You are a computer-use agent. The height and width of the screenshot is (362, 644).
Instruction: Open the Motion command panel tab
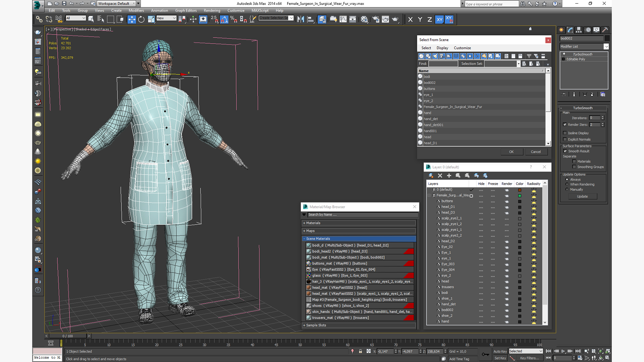coord(588,30)
